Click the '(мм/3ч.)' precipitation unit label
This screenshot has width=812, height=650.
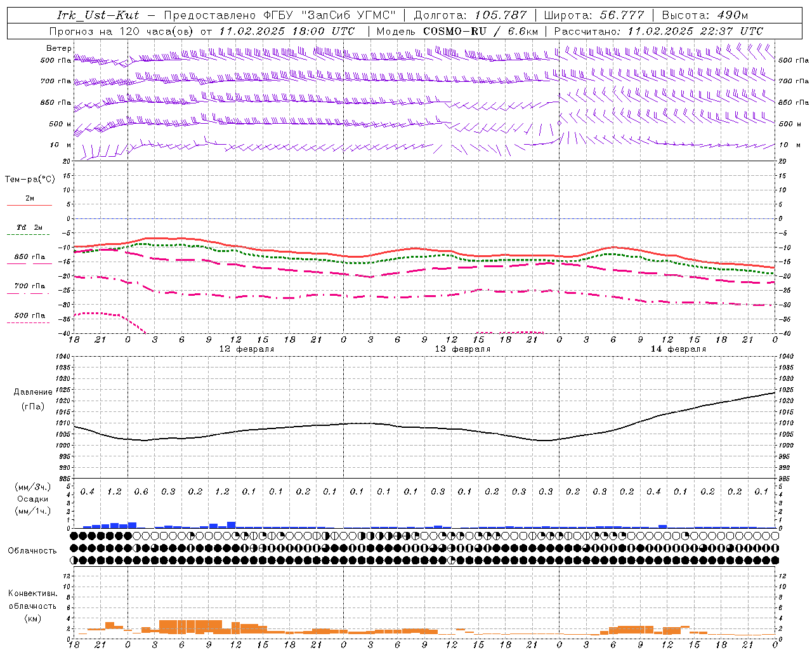(32, 487)
